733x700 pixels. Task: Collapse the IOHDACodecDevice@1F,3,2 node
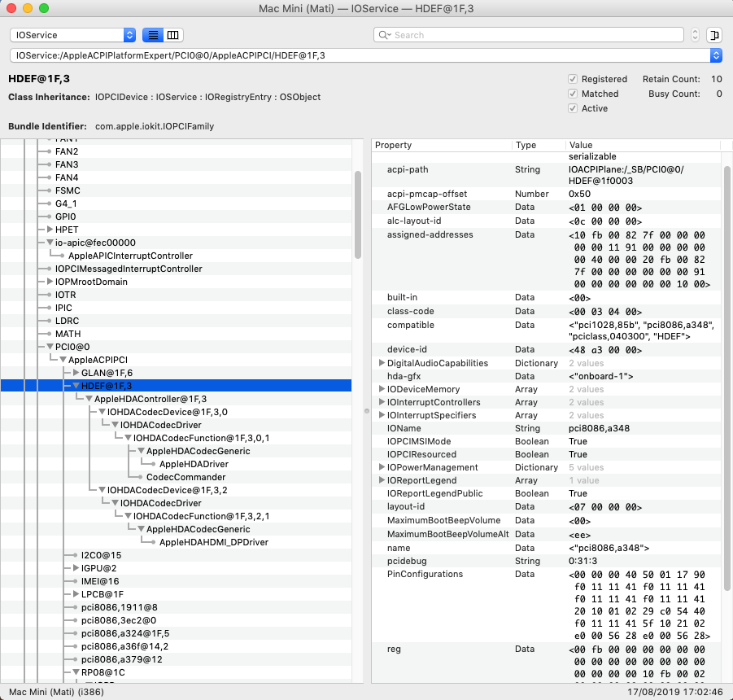[102, 490]
